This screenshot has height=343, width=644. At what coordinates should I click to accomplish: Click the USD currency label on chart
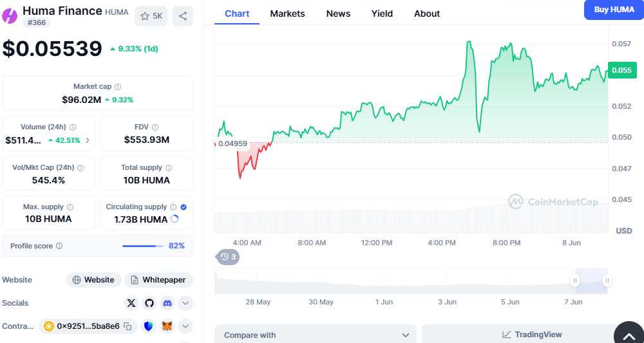(624, 231)
